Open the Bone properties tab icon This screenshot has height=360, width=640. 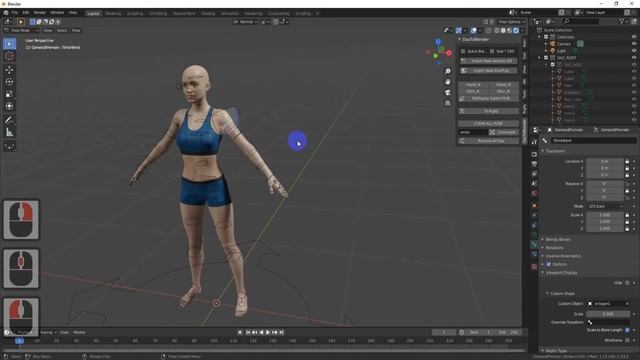(534, 244)
